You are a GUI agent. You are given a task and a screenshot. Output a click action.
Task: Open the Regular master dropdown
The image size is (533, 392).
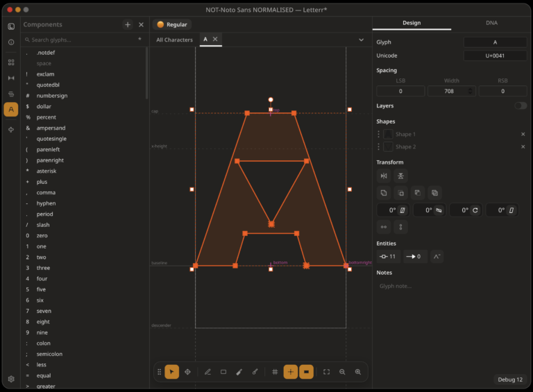[172, 24]
